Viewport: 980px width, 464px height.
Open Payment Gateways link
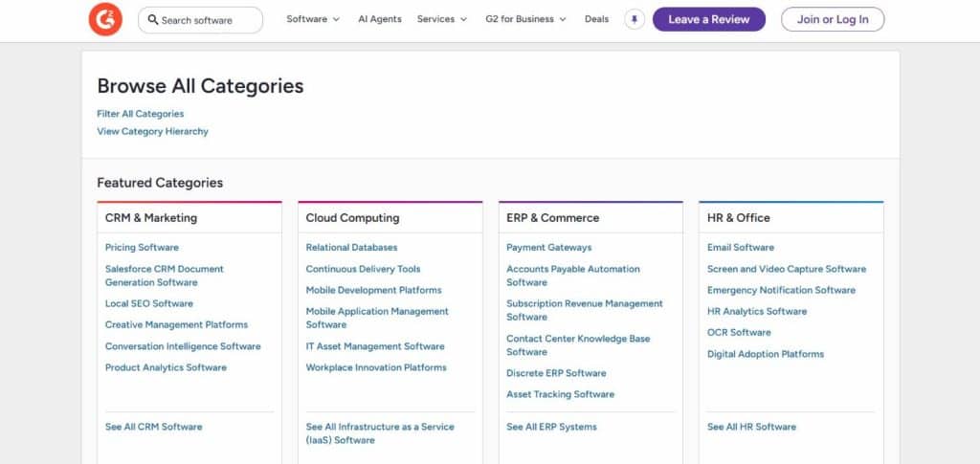click(549, 248)
